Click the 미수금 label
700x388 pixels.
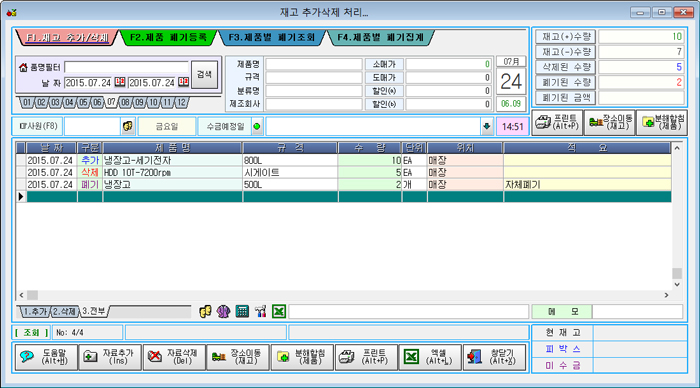pos(562,366)
